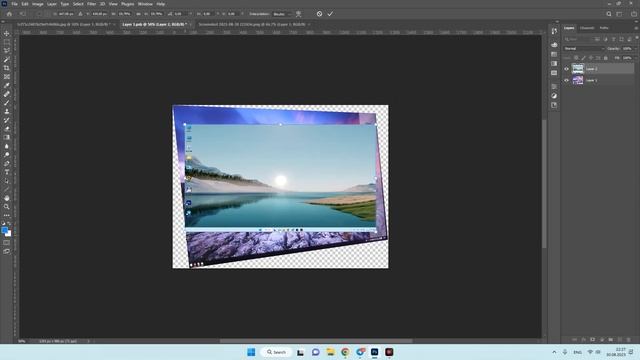
Task: Click the background white color swatch
Action: click(x=9, y=234)
